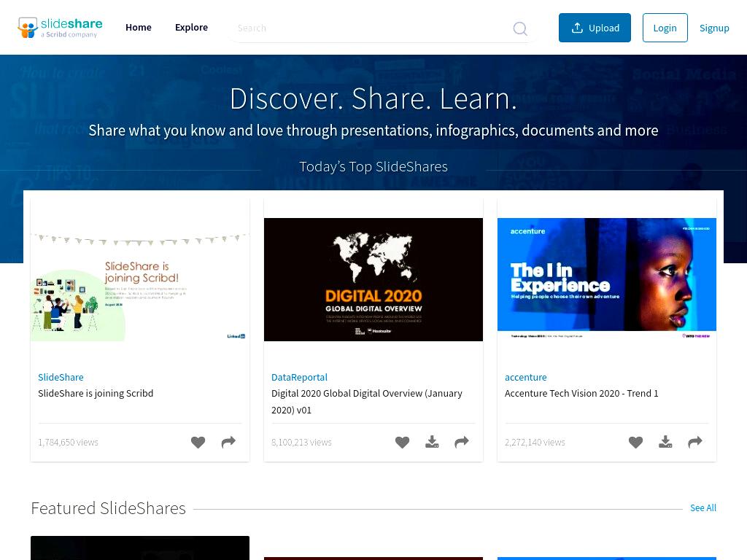
Task: Click the 1,784,650 views text
Action: tap(68, 443)
